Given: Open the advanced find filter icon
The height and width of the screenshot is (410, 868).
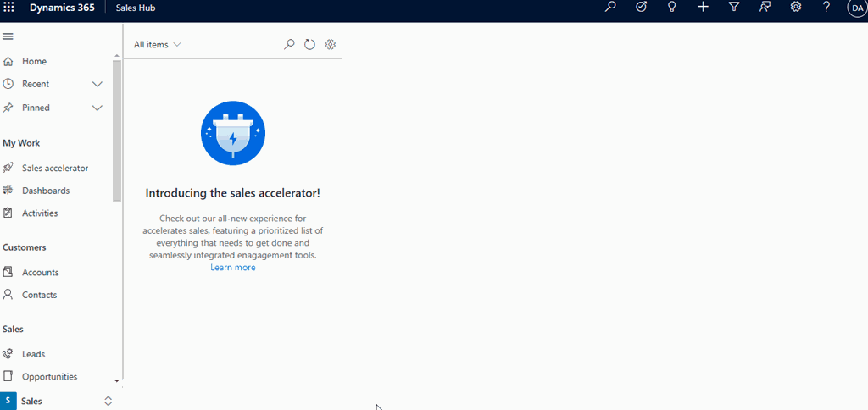Looking at the screenshot, I should [734, 8].
